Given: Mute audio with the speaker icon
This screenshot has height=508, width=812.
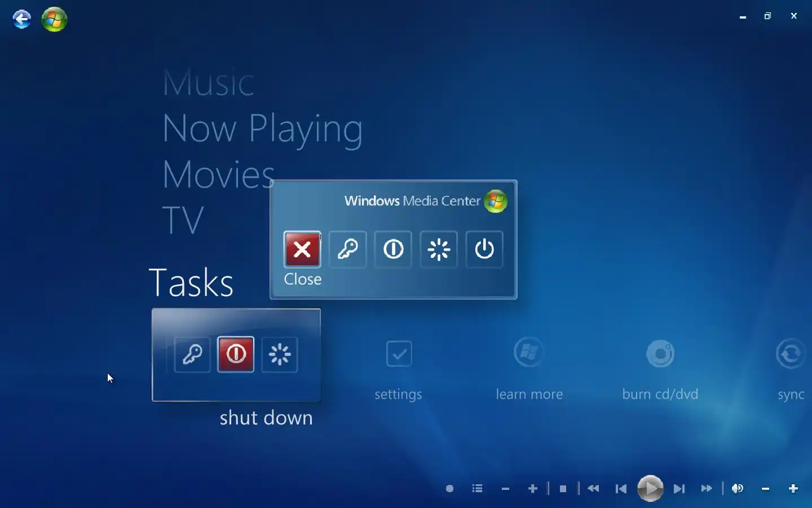Looking at the screenshot, I should pyautogui.click(x=738, y=489).
